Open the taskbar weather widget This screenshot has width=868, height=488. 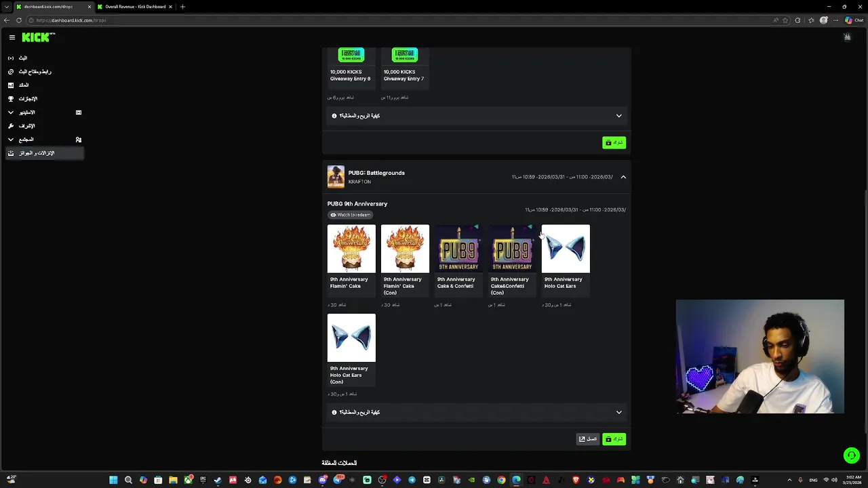click(x=12, y=480)
